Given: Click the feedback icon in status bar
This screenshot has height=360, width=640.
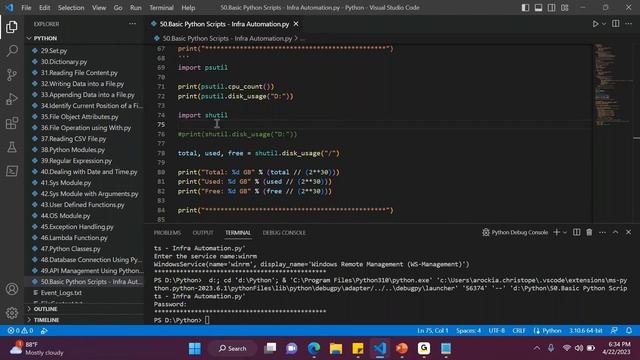Looking at the screenshot, I should [614, 331].
